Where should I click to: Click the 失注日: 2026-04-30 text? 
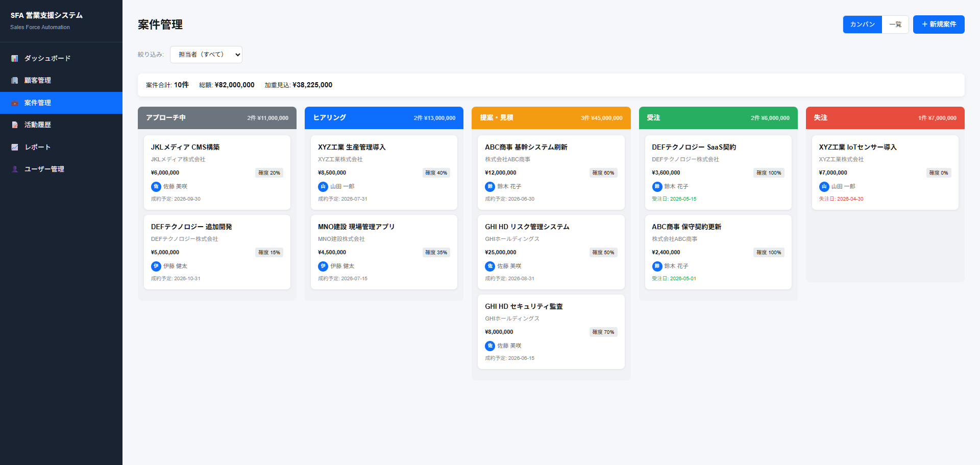tap(841, 199)
